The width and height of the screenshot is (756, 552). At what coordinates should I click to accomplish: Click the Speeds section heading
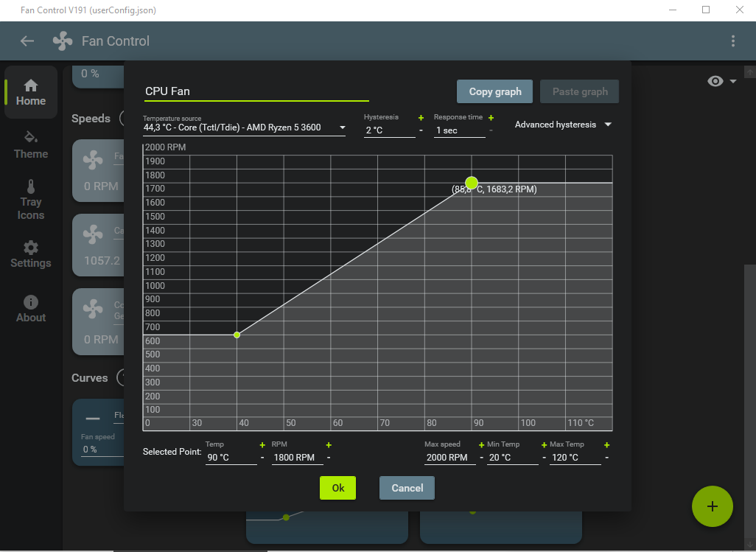[91, 119]
